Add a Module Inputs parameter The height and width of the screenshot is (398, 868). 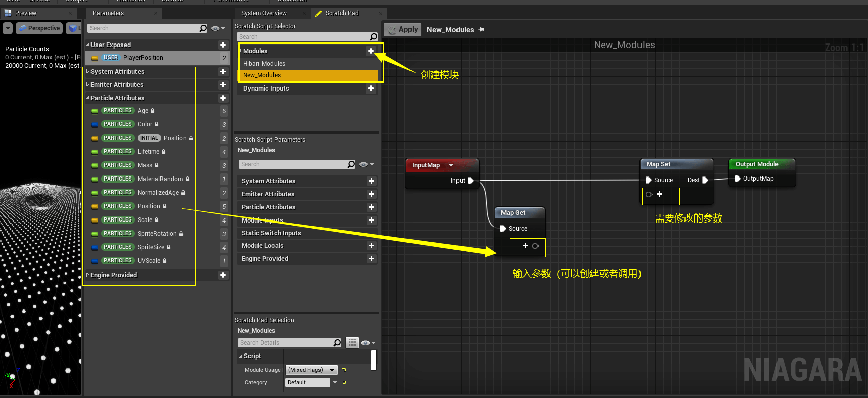click(x=371, y=220)
